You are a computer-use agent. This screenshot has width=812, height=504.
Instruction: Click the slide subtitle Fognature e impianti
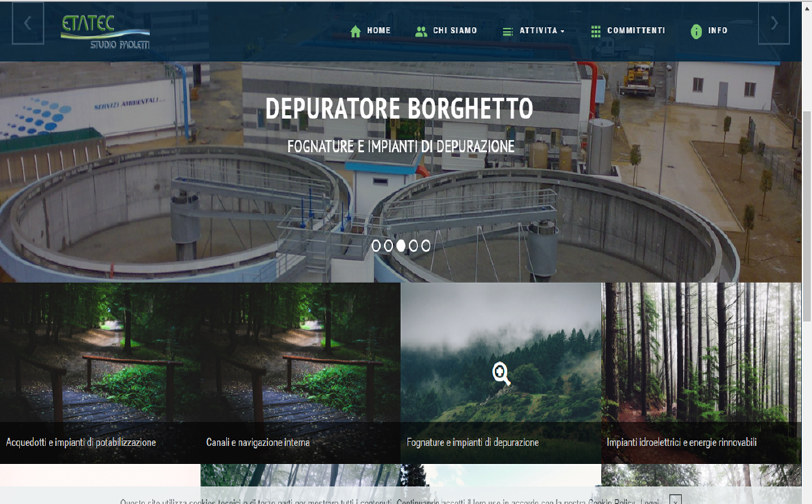401,146
